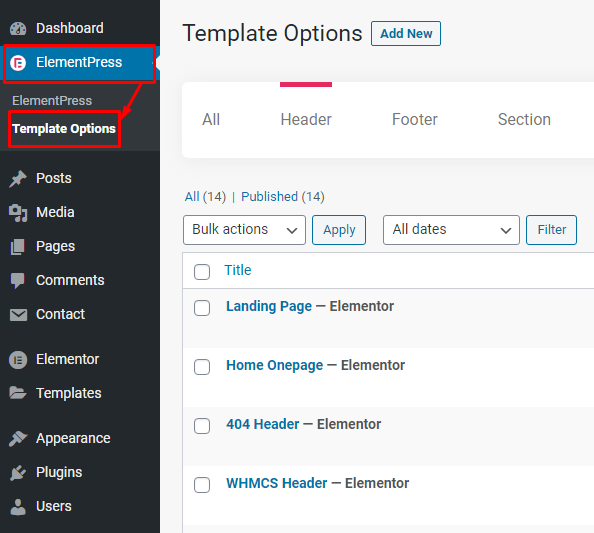This screenshot has height=533, width=594.
Task: Open the WHMCS Header template link
Action: pyautogui.click(x=277, y=483)
